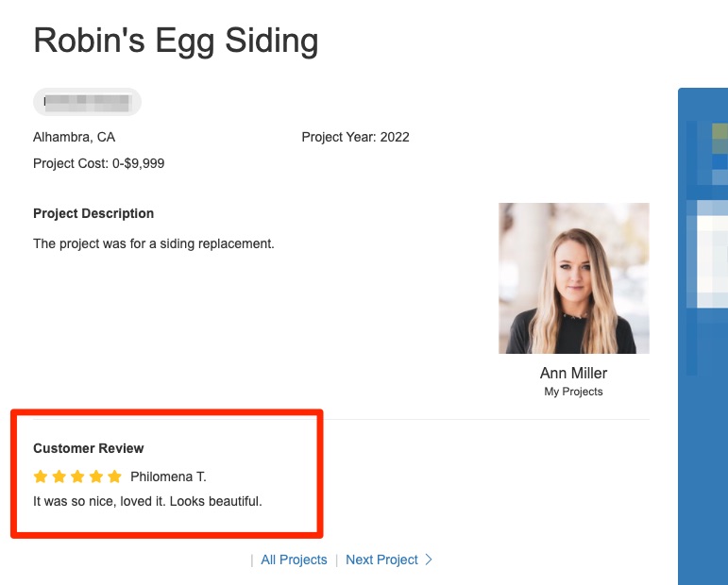The height and width of the screenshot is (585, 728).
Task: Click the Robin's Egg Siding title
Action: 176,41
